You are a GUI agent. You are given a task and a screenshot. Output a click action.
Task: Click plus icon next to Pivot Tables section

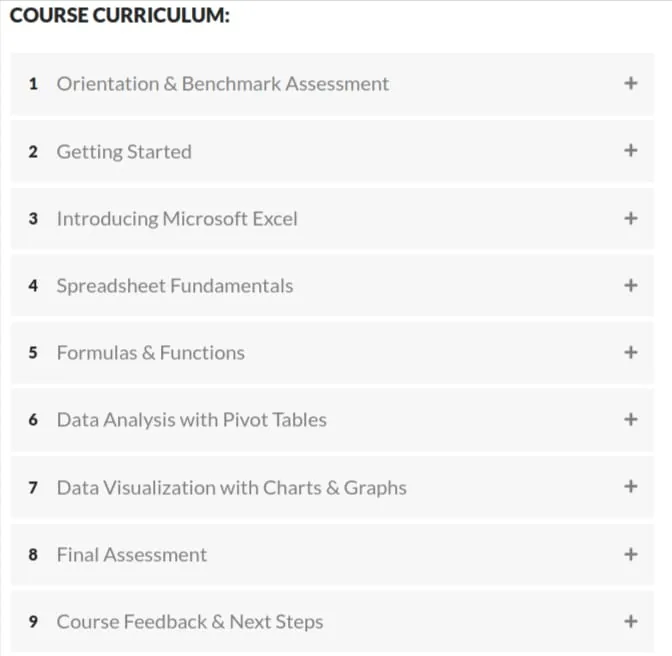(630, 419)
